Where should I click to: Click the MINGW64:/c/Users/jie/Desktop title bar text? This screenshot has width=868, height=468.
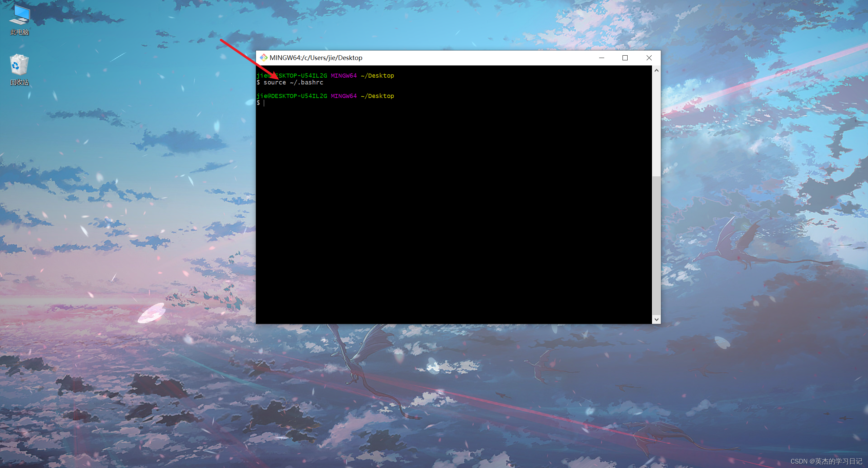click(316, 58)
